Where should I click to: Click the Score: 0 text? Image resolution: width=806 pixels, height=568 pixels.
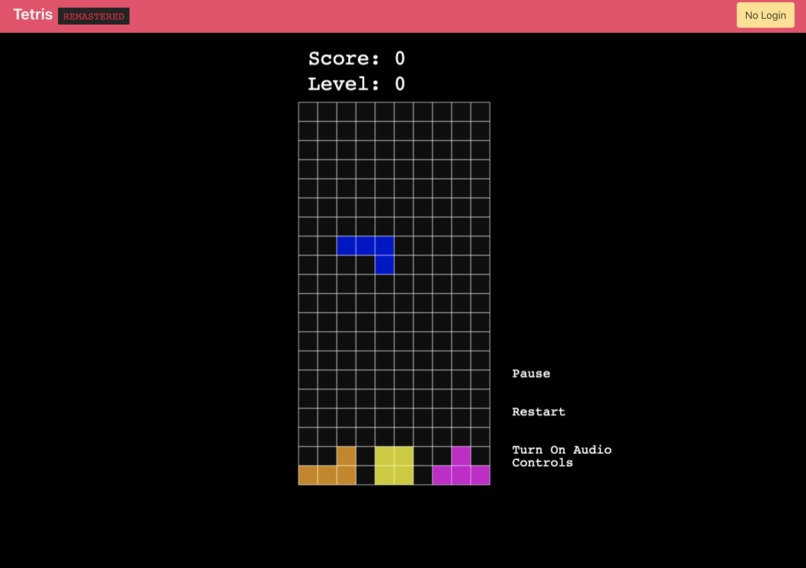pyautogui.click(x=356, y=59)
